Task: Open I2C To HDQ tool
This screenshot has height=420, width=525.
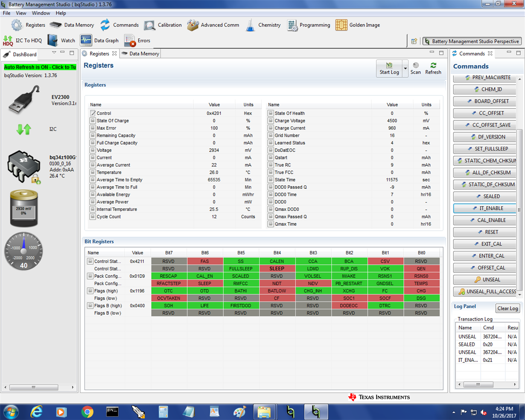Action: pos(22,41)
